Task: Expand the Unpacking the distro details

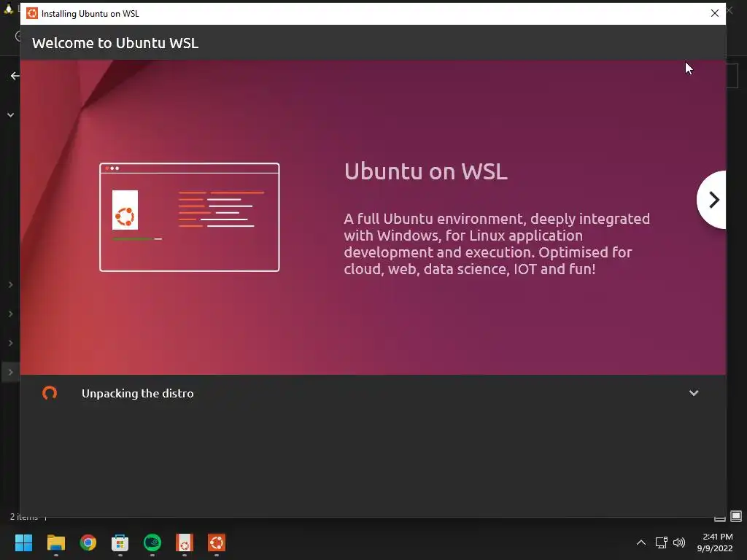Action: [x=694, y=393]
